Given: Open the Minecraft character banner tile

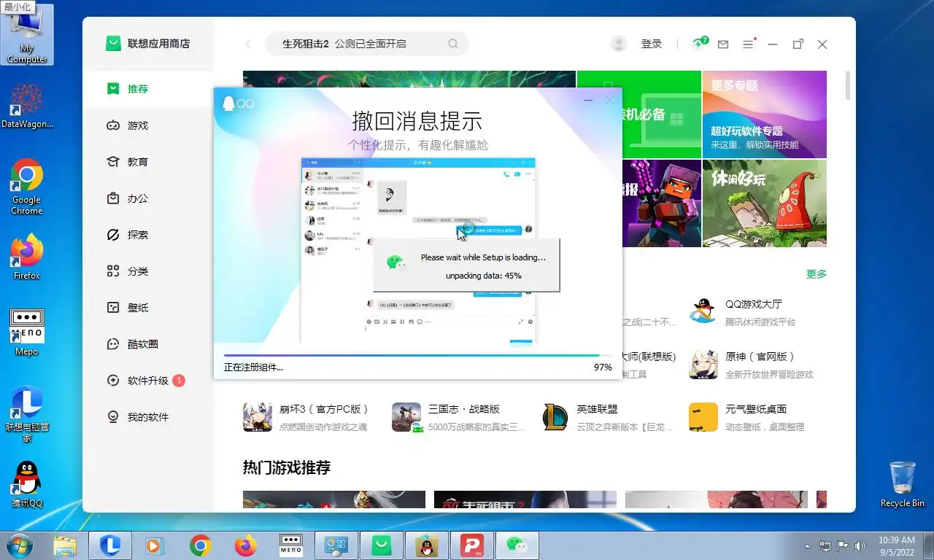Looking at the screenshot, I should click(x=661, y=203).
